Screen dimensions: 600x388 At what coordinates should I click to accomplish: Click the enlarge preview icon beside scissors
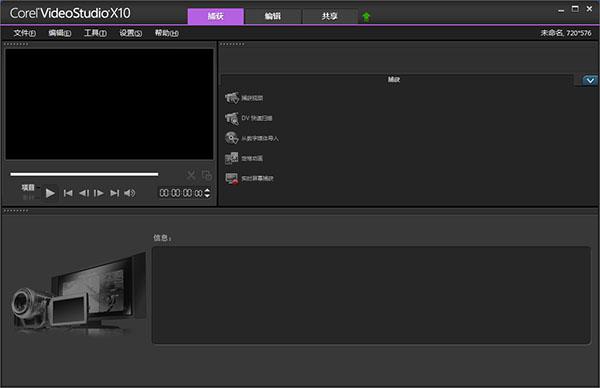(207, 176)
